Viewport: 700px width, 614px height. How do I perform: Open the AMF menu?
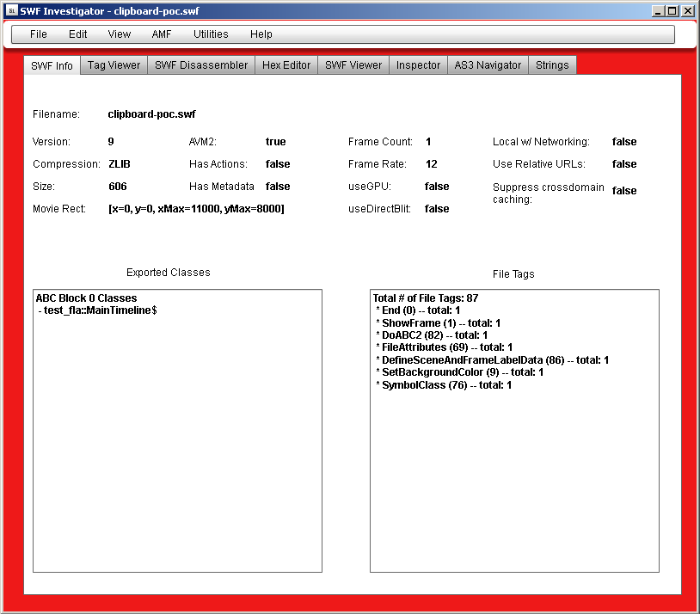click(x=162, y=34)
